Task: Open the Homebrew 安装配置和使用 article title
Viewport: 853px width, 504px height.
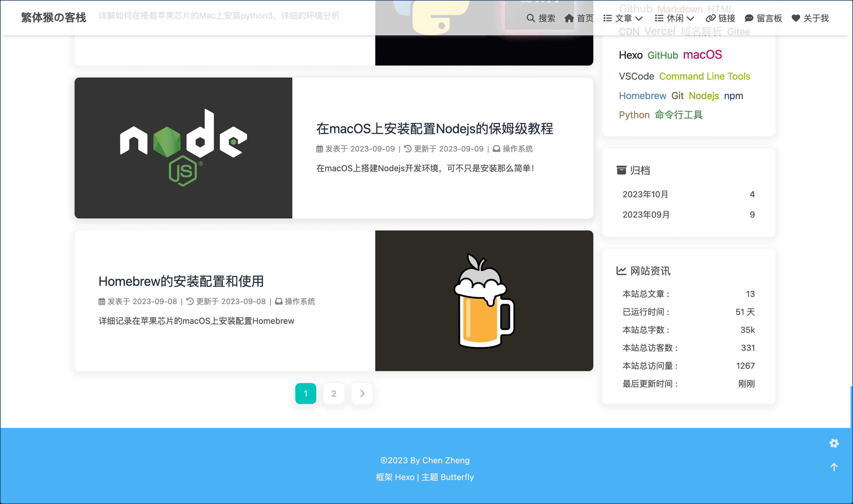Action: tap(181, 281)
